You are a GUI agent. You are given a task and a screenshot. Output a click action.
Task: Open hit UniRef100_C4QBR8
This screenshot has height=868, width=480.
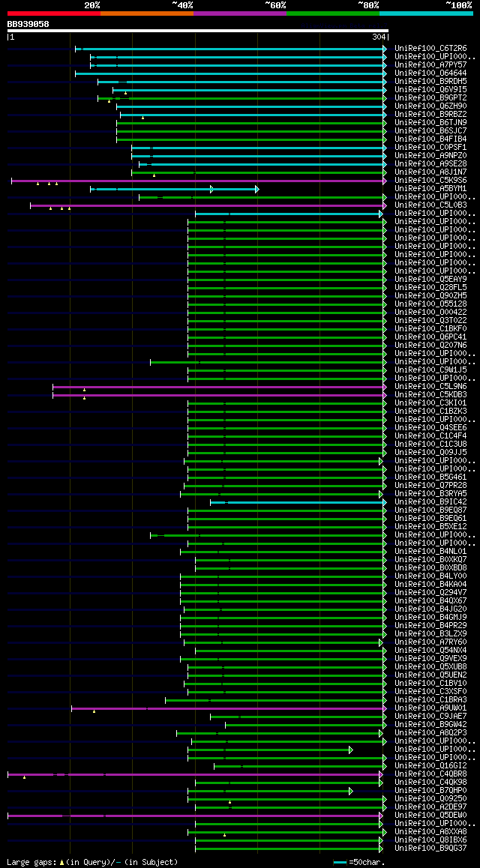pyautogui.click(x=430, y=774)
